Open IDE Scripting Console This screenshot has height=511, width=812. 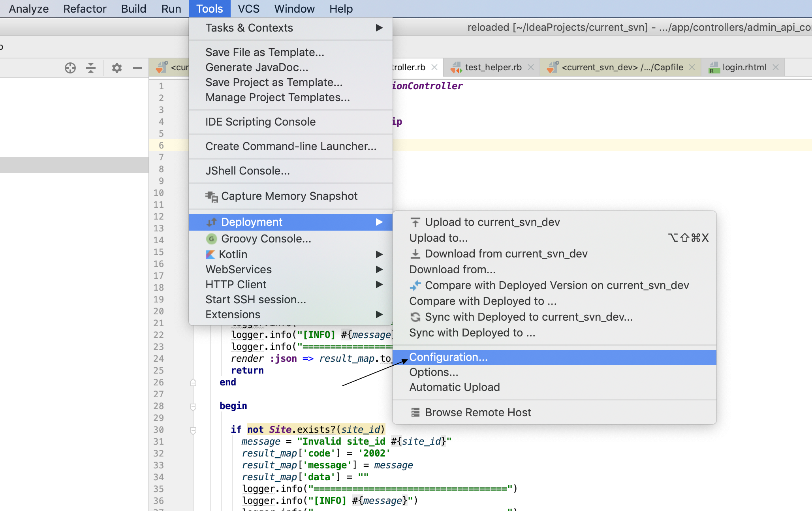[x=291, y=122]
